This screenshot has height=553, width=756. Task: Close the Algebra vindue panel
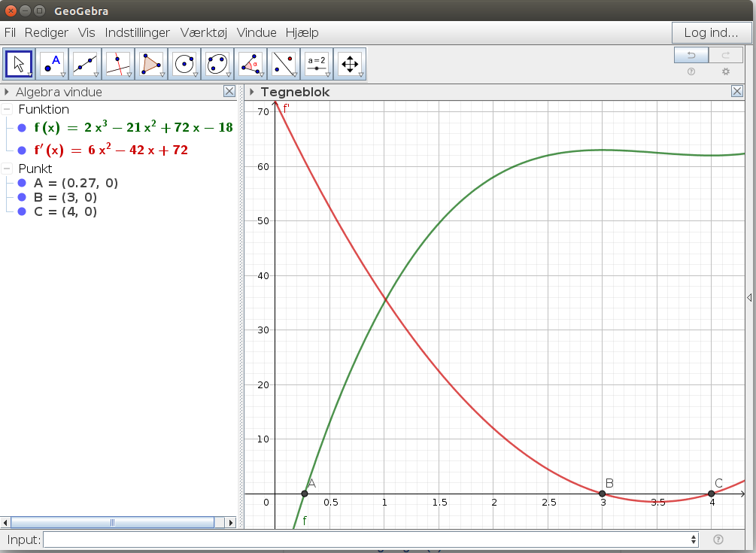(x=229, y=91)
